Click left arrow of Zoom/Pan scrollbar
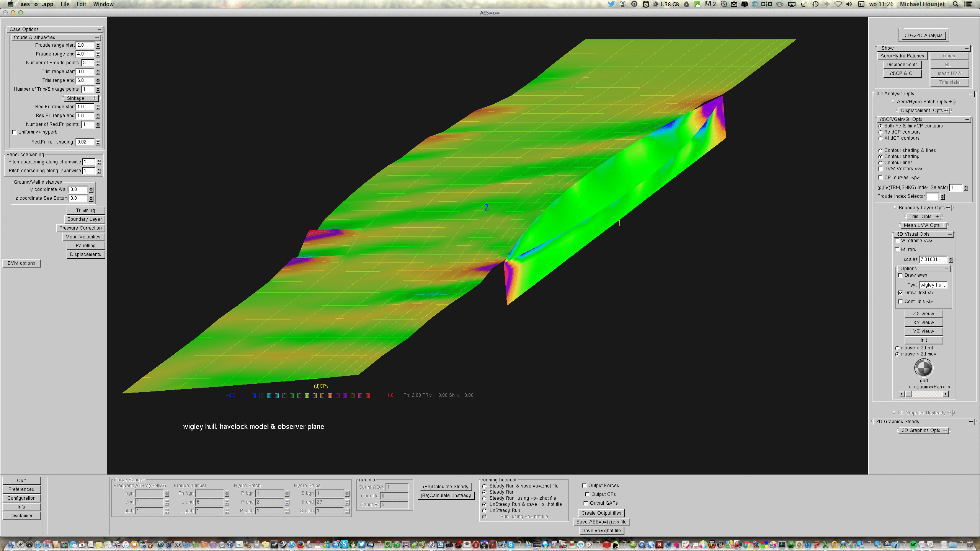Screen dimensions: 980x551 click(x=902, y=394)
